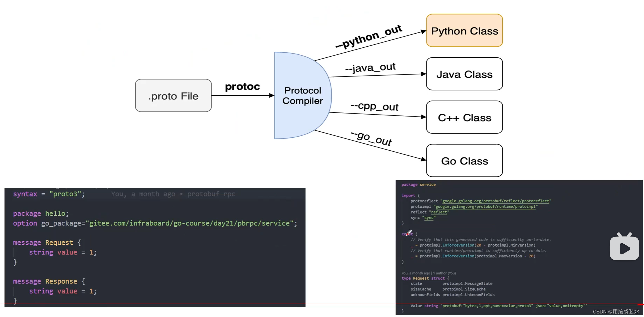Click the syntax = "proto3" line

pos(49,194)
